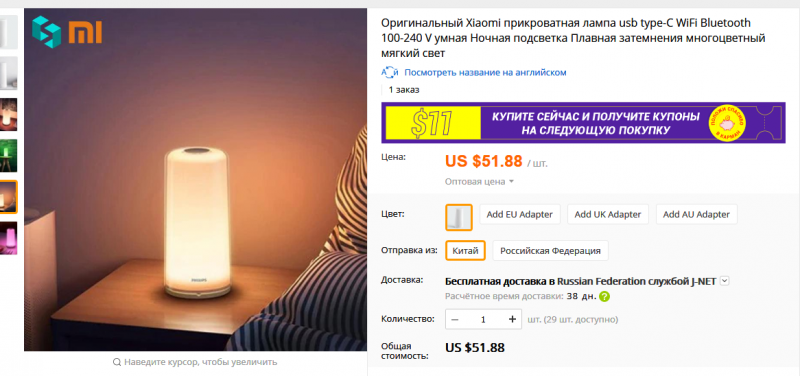Screen dimensions: 800x376
Task: Choose the Add UK Adapter option
Action: pos(608,214)
